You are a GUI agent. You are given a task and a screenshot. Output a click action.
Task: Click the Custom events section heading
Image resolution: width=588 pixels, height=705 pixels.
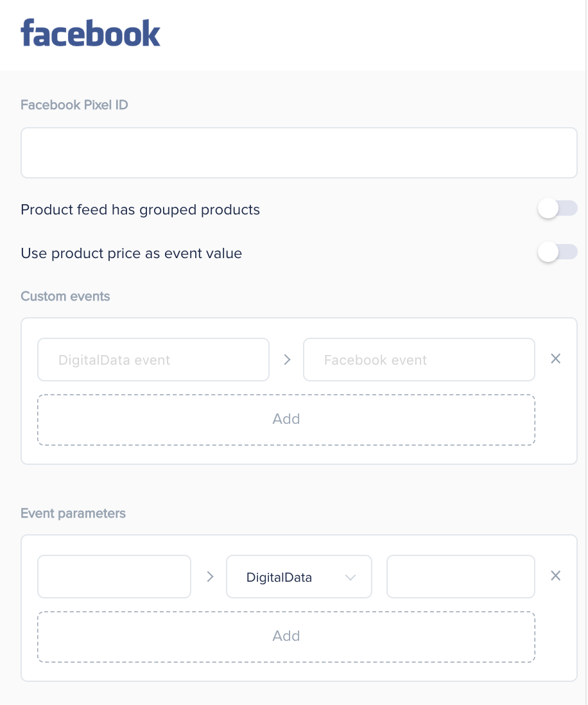coord(65,296)
